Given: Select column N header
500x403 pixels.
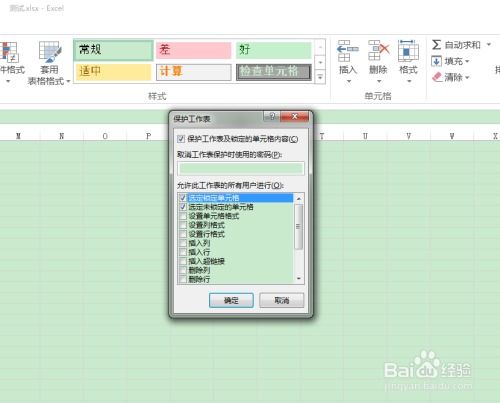Looking at the screenshot, I should click(x=62, y=136).
